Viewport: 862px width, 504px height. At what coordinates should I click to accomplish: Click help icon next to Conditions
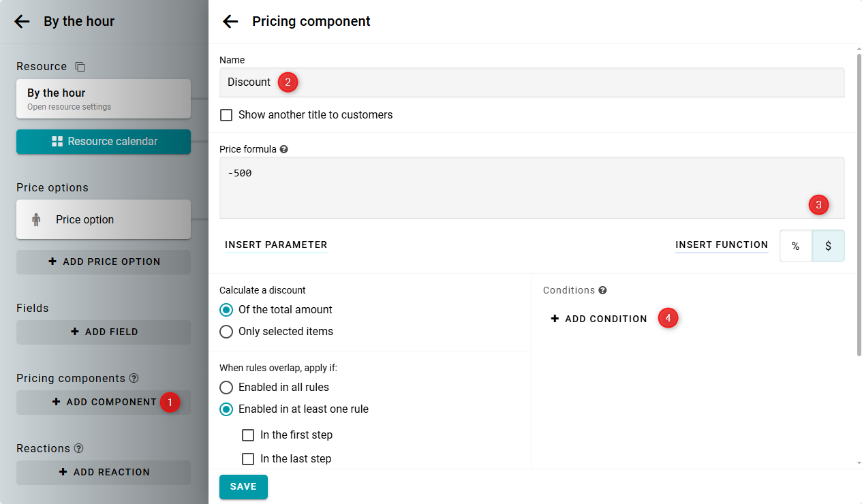602,290
